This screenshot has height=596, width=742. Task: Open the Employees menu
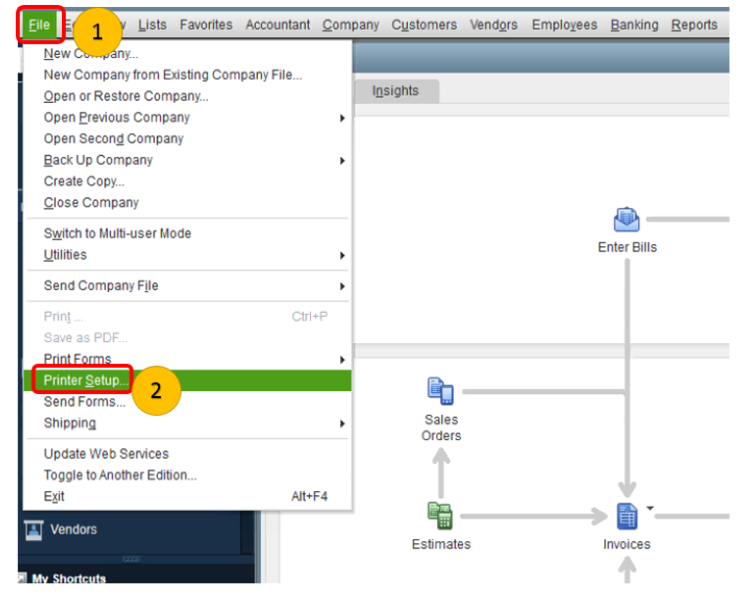click(x=565, y=25)
